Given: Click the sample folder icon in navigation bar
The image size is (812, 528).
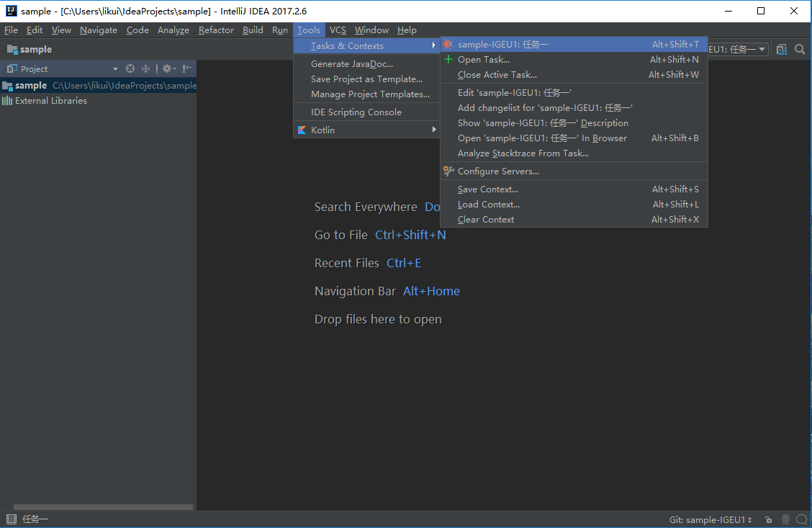Looking at the screenshot, I should (12, 49).
